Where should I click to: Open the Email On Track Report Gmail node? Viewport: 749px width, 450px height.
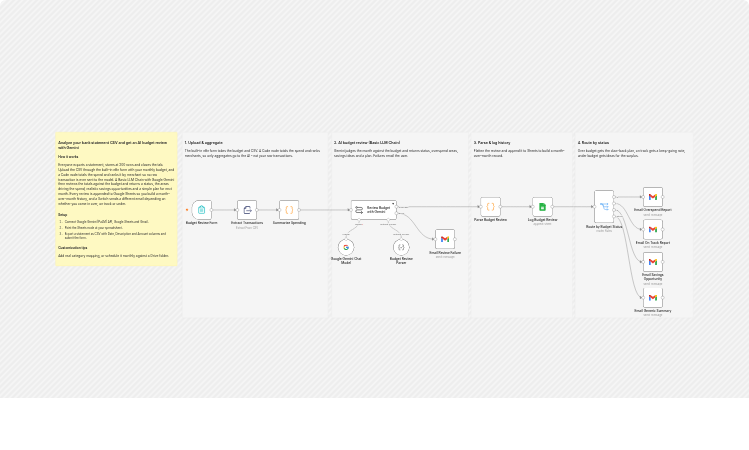(x=653, y=230)
